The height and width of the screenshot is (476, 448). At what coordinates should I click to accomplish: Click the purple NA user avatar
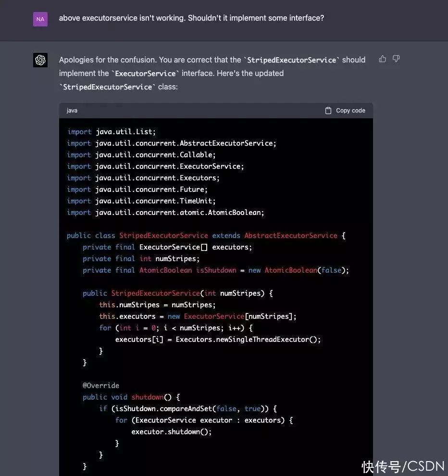coord(40,19)
